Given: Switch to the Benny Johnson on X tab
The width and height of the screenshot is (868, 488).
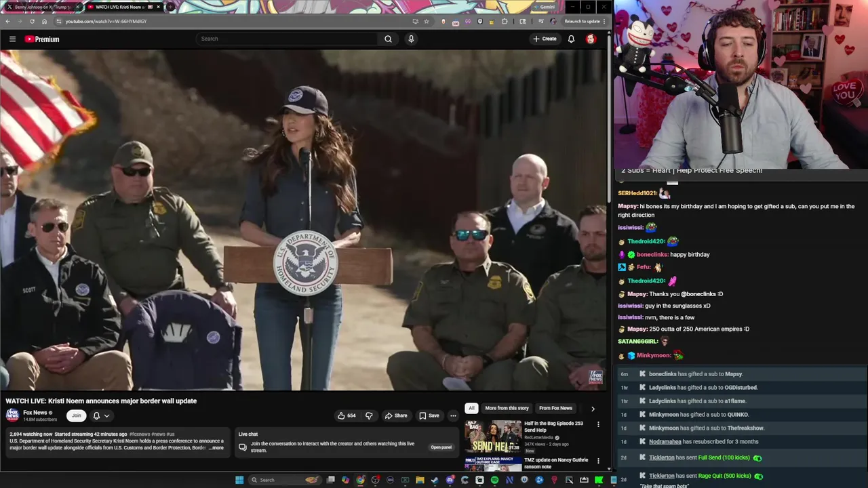Looking at the screenshot, I should (41, 7).
